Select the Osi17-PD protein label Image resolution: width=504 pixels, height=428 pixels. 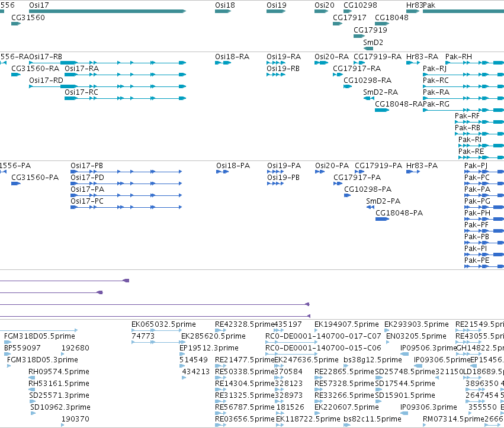tap(87, 178)
